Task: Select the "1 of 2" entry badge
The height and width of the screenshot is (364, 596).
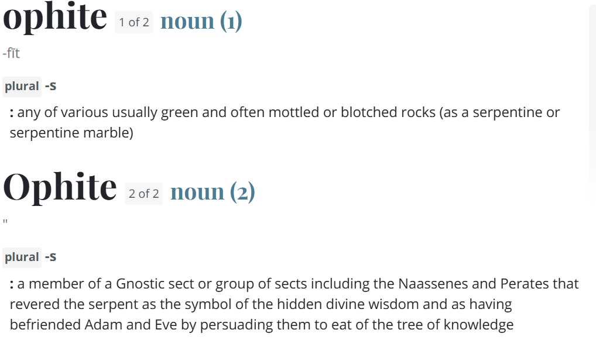Action: [x=134, y=22]
